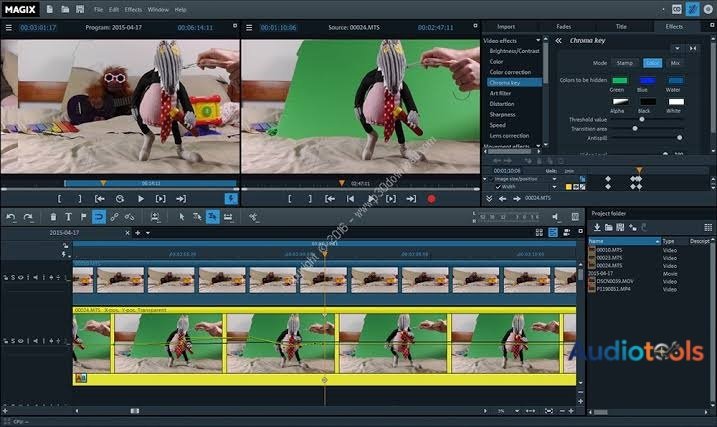Click the multi-track overview view icon
This screenshot has height=427, width=717.
567,233
